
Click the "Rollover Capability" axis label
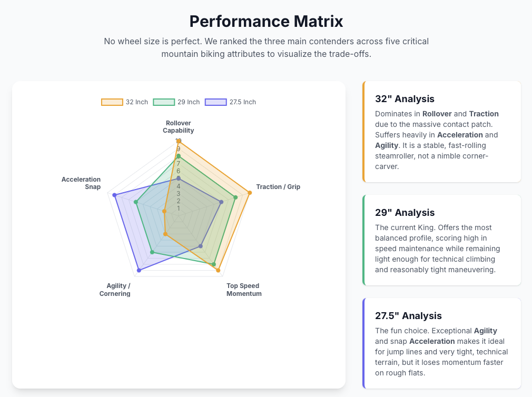click(178, 127)
